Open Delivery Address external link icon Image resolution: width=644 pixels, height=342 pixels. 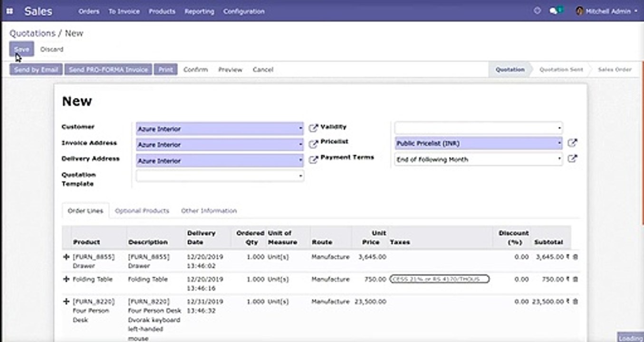point(313,160)
